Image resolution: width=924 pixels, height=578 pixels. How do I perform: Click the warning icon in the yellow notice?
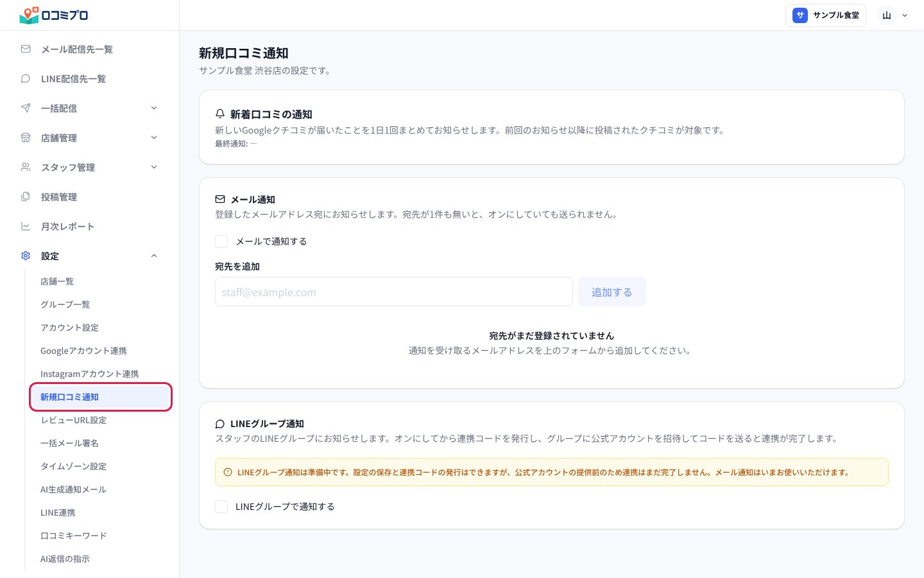[x=228, y=472]
